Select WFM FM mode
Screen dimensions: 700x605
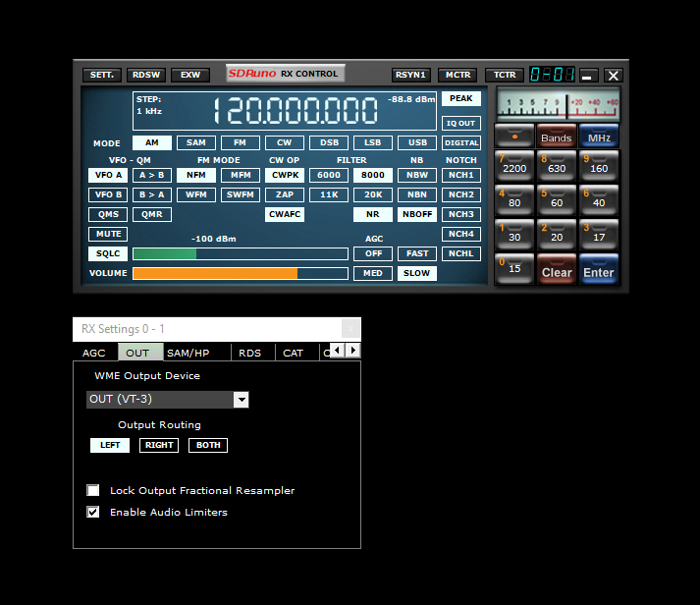[196, 194]
